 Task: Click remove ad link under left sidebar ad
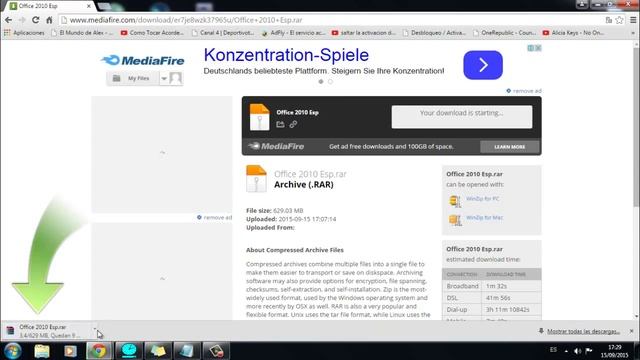214,218
